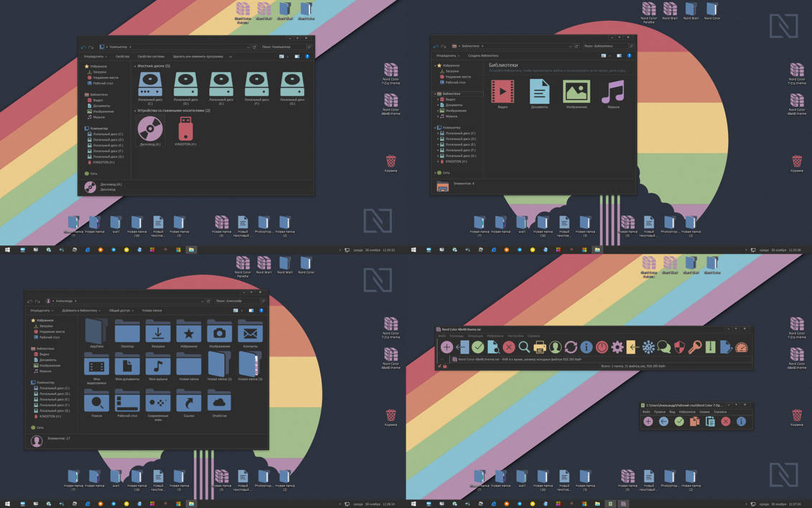
Task: Open Файл menu in 7-Zip window
Action: click(646, 412)
